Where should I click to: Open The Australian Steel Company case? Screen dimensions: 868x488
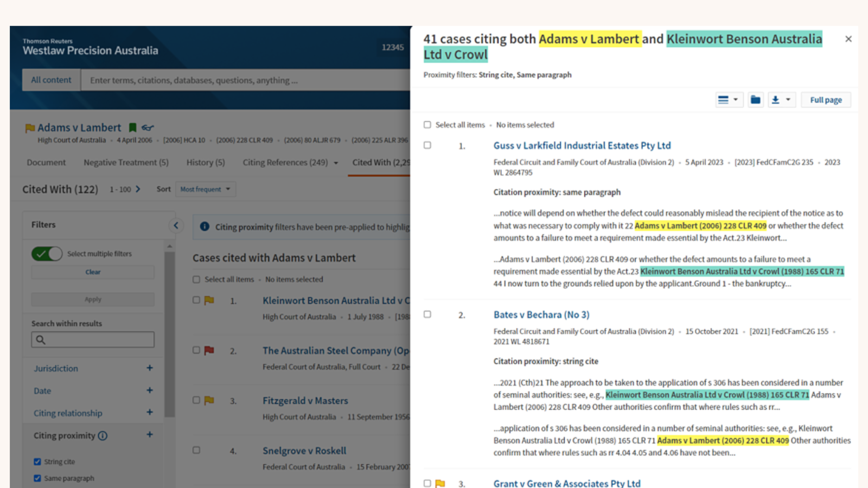[x=336, y=351]
